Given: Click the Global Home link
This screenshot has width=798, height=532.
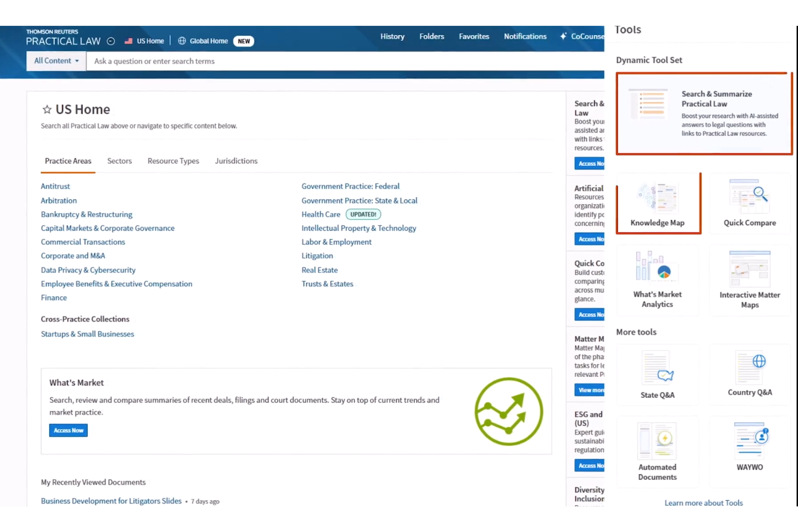Looking at the screenshot, I should (209, 41).
